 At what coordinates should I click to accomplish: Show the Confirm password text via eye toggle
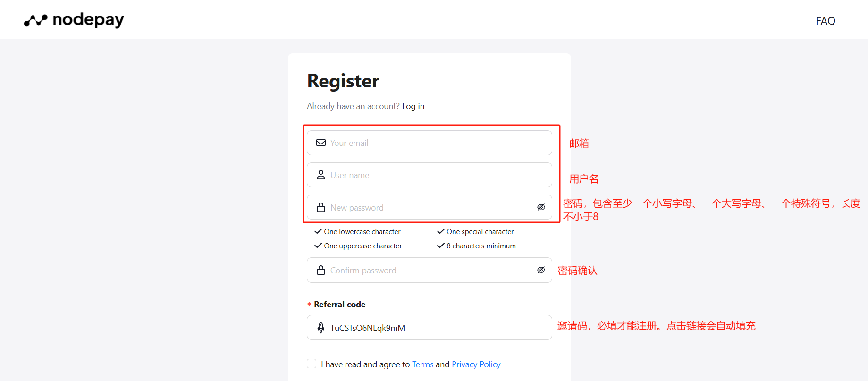click(541, 270)
